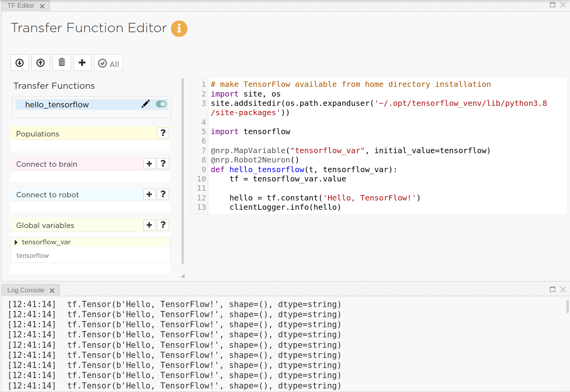
Task: Maximize the TF Editor panel
Action: click(x=553, y=5)
